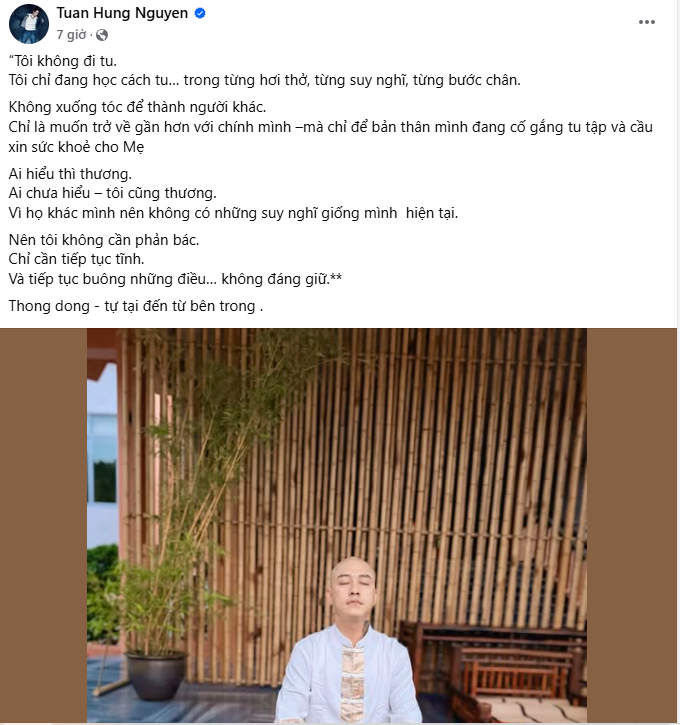Click the line starting 'Vì họ khác mình'

coord(233,213)
